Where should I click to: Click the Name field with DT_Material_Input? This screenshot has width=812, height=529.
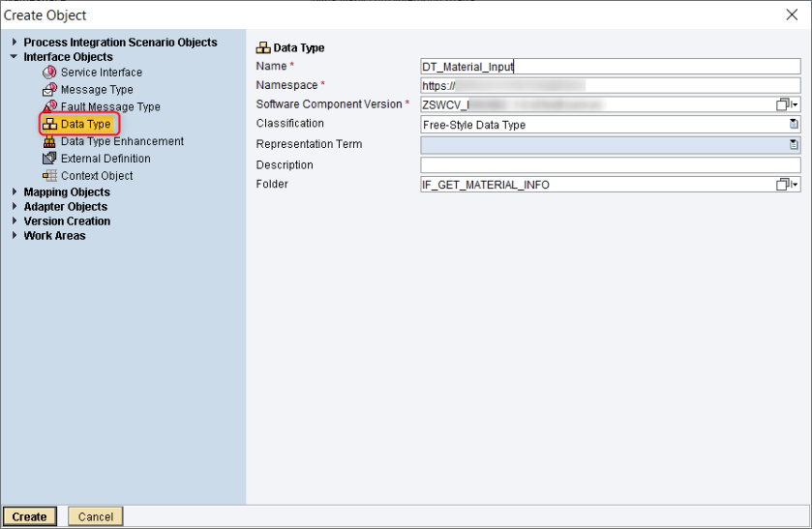point(610,67)
